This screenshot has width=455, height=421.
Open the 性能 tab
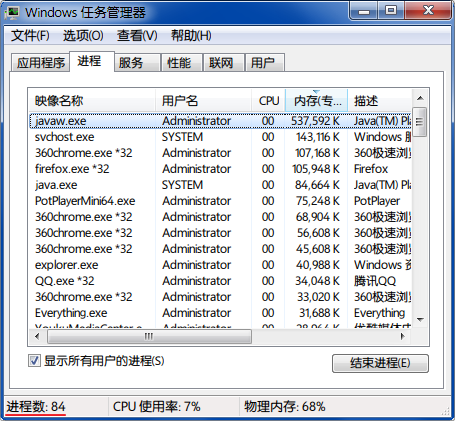[x=182, y=63]
